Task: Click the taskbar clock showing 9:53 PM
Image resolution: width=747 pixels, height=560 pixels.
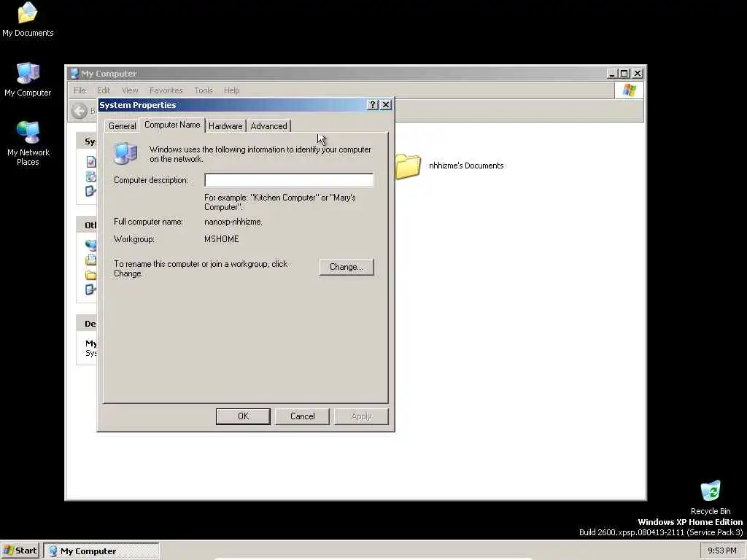Action: coord(721,551)
